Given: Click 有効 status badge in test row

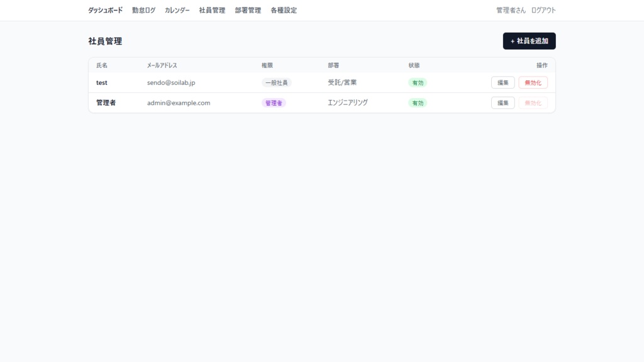Looking at the screenshot, I should click(418, 82).
